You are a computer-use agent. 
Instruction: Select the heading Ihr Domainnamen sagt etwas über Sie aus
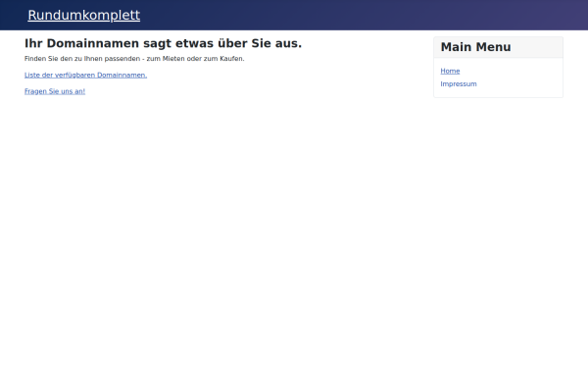[x=163, y=43]
